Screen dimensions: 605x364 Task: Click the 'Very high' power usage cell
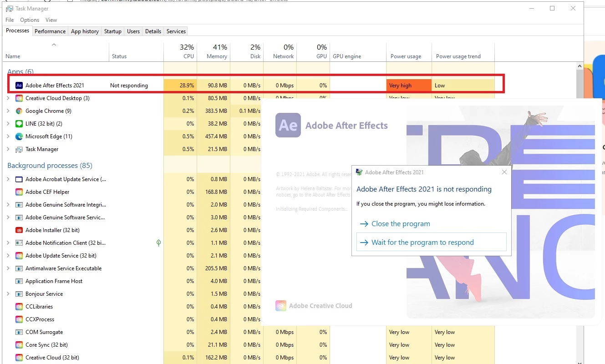click(409, 86)
